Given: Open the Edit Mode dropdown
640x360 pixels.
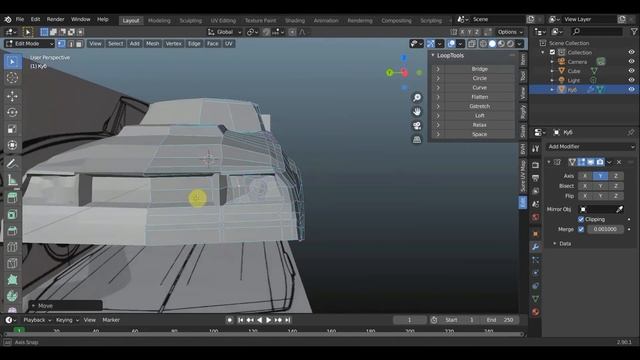Looking at the screenshot, I should (29, 44).
